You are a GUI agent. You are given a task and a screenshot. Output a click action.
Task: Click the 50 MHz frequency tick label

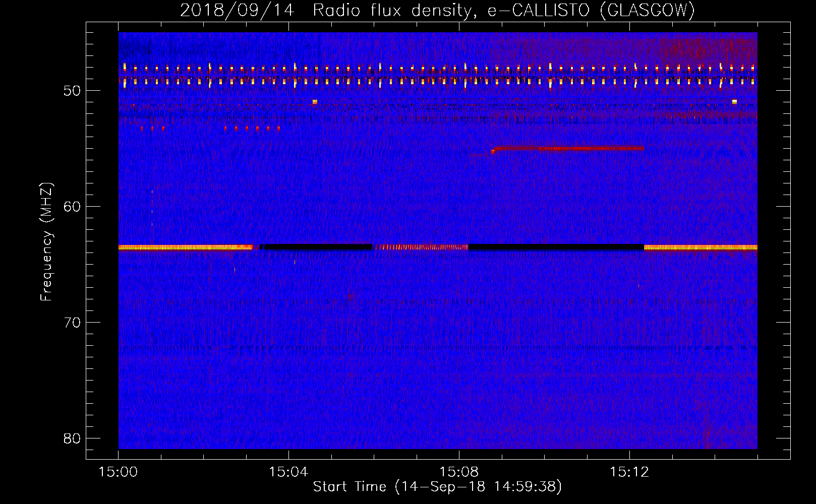[x=73, y=91]
